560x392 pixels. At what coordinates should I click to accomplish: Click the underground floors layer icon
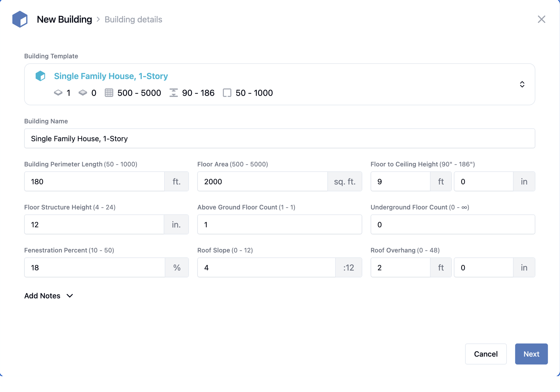pyautogui.click(x=83, y=93)
